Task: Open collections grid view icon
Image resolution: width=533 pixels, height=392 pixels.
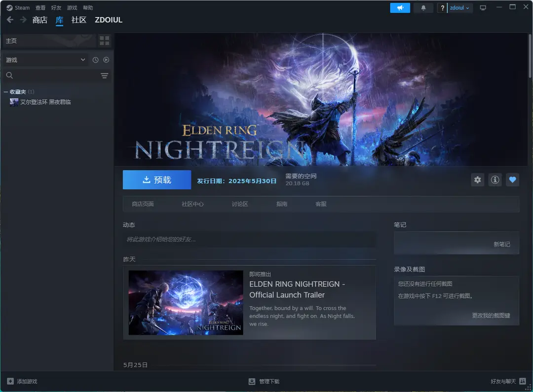Action: [x=104, y=41]
